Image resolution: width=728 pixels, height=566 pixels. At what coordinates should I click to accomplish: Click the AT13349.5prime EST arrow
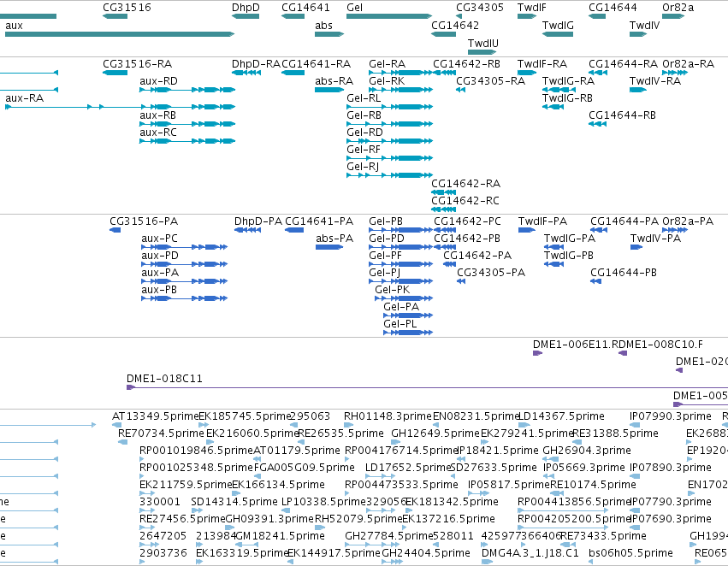[x=116, y=424]
